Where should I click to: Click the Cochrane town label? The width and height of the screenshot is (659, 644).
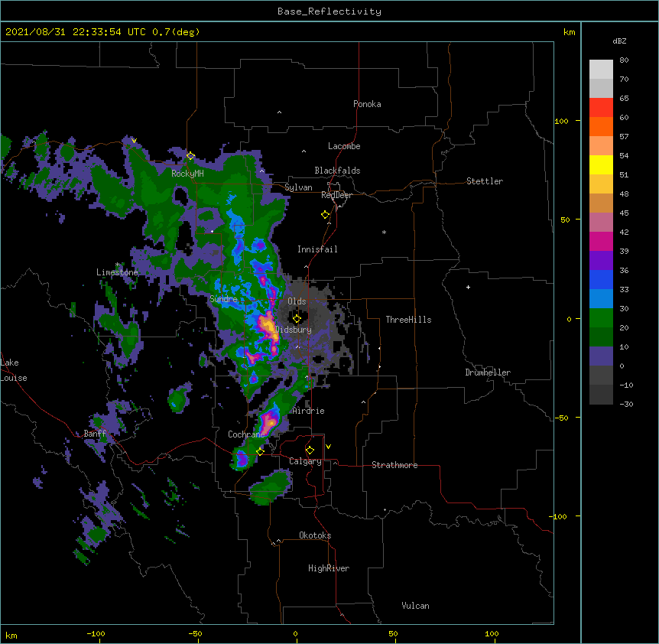click(x=246, y=434)
